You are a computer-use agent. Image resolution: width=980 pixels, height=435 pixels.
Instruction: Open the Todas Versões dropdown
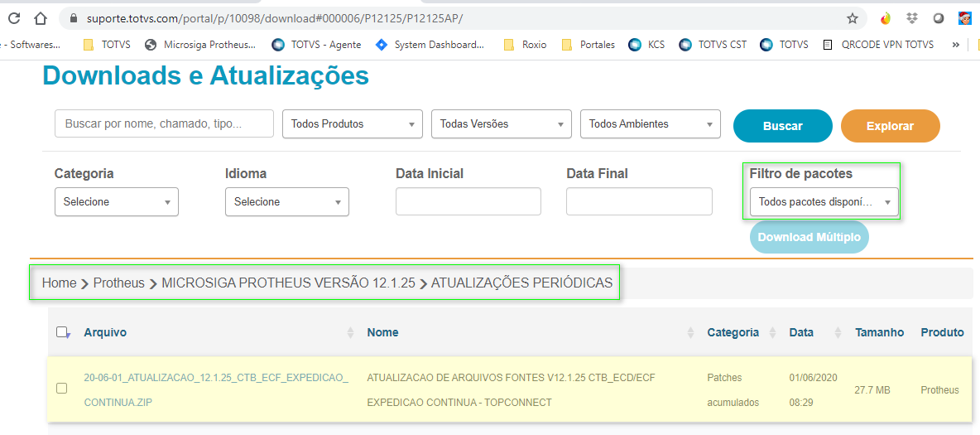(x=502, y=124)
